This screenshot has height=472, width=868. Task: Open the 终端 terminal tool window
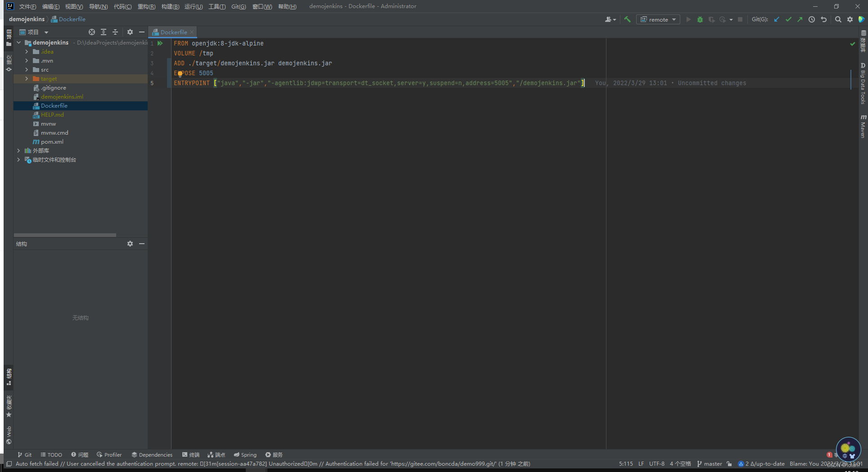pos(190,454)
